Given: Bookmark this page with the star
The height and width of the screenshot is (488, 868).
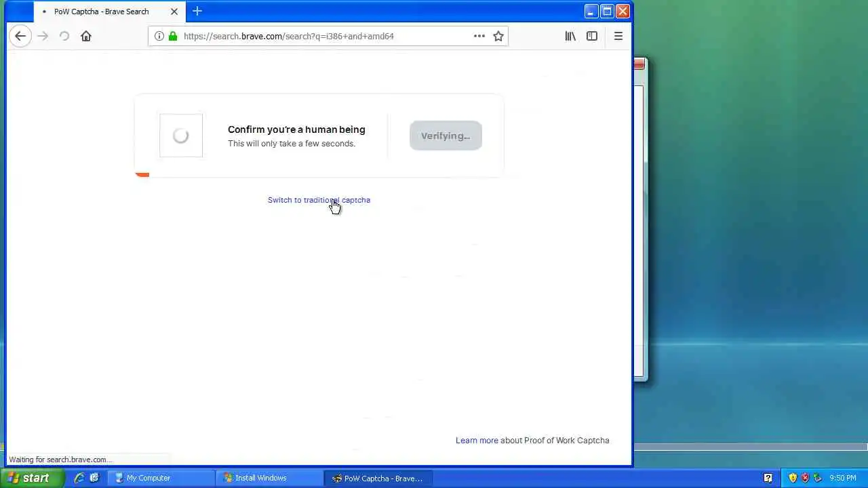Looking at the screenshot, I should tap(498, 36).
